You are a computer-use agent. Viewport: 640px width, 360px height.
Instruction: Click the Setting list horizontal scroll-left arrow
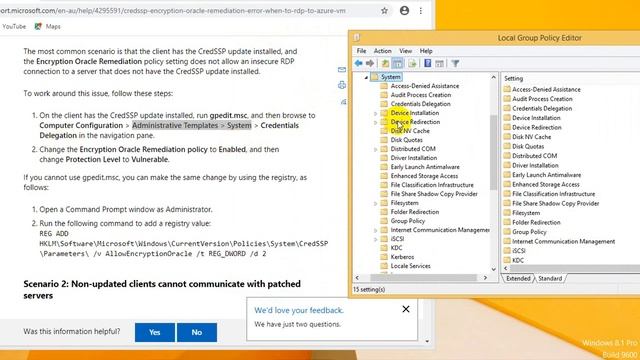point(506,269)
